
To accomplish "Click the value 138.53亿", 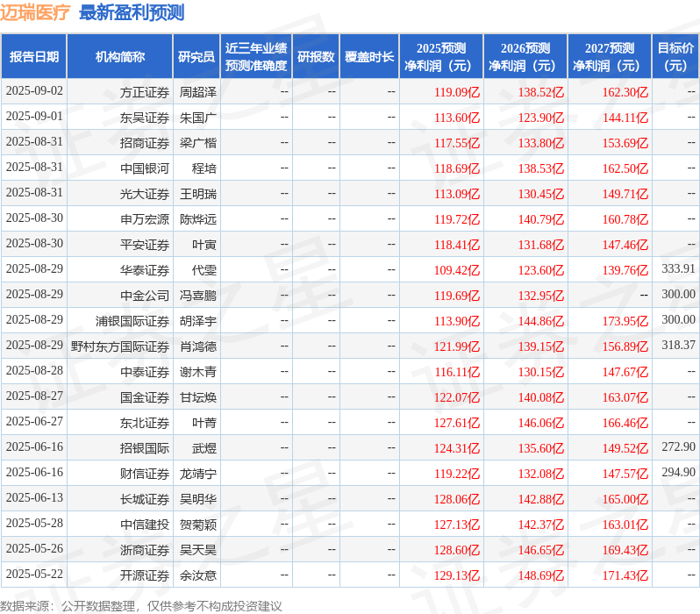I will coord(541,168).
